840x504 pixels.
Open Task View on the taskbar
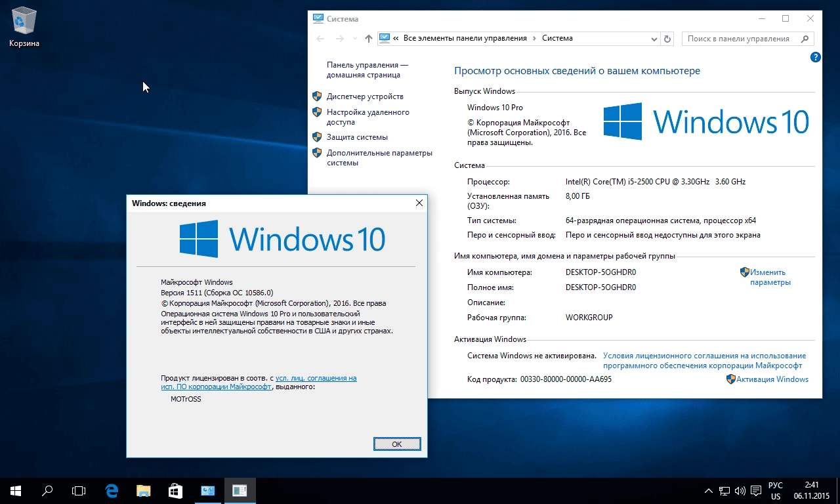click(x=79, y=490)
